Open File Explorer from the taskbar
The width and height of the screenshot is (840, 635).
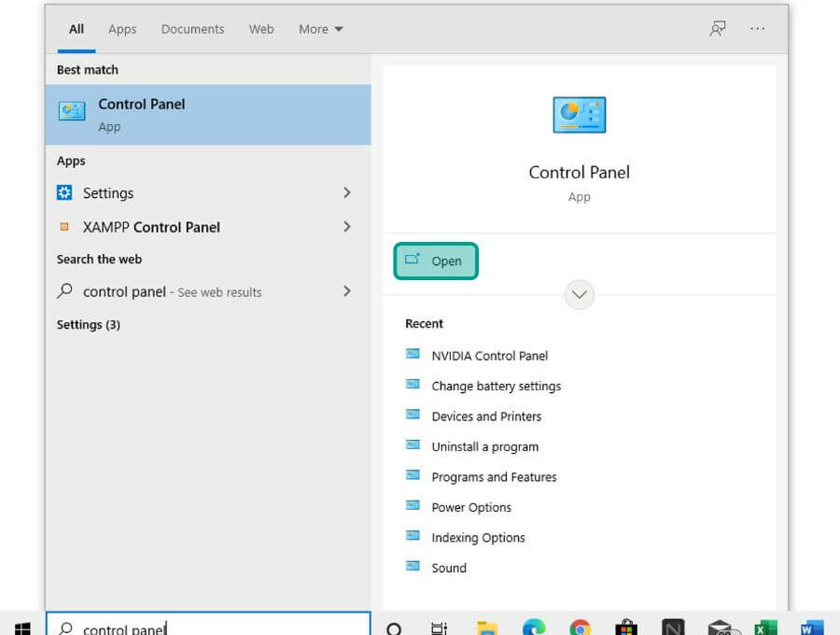pos(487,628)
